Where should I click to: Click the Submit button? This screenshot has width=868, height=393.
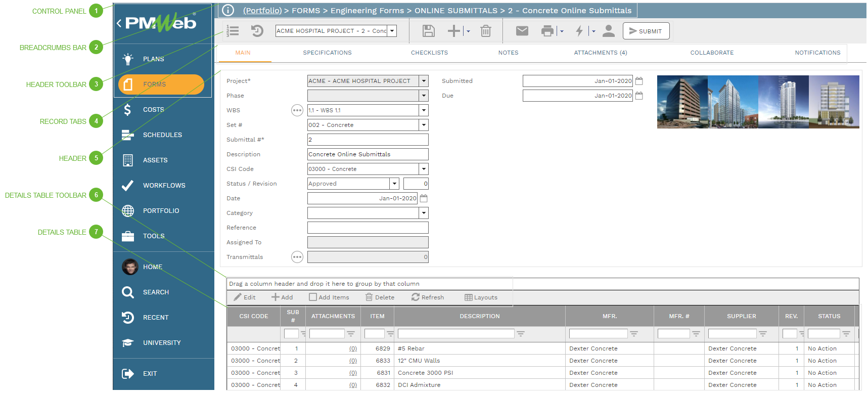click(x=646, y=31)
